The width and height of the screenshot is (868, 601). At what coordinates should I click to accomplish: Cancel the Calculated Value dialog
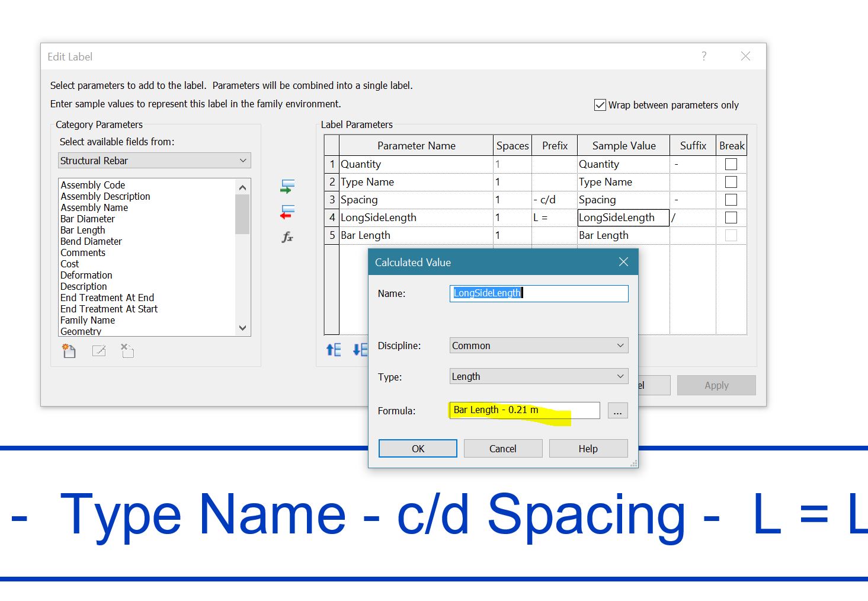[x=502, y=448]
